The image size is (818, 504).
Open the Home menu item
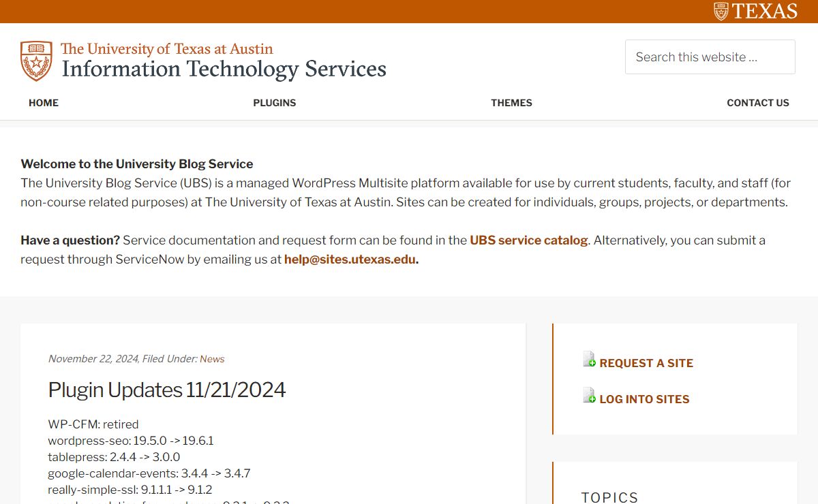pos(44,103)
